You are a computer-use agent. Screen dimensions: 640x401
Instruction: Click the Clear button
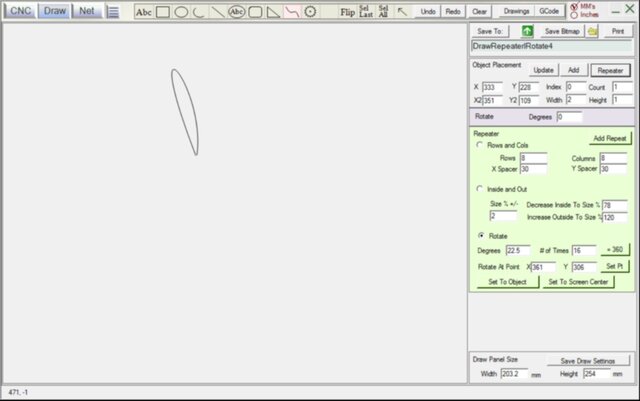point(479,11)
